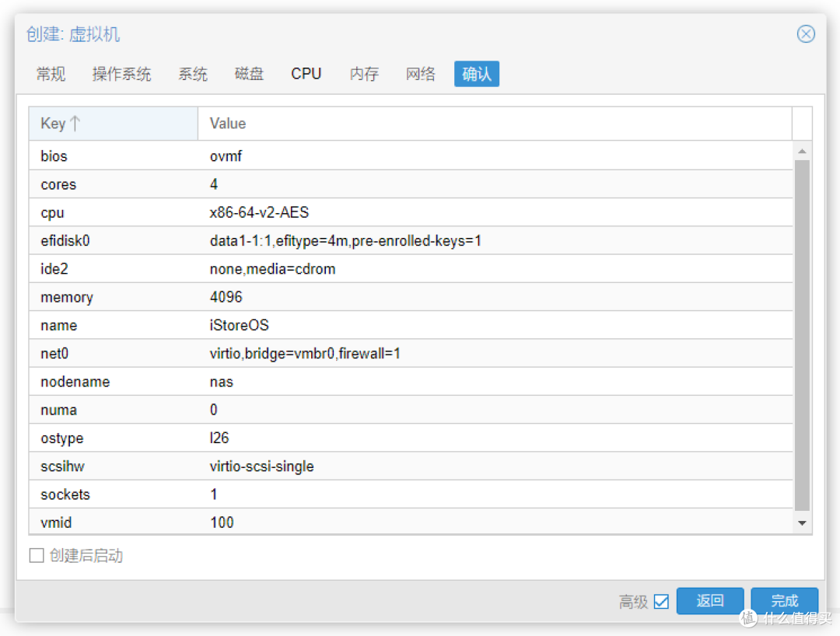Switch to the 操作系统 tab
840x636 pixels.
121,73
